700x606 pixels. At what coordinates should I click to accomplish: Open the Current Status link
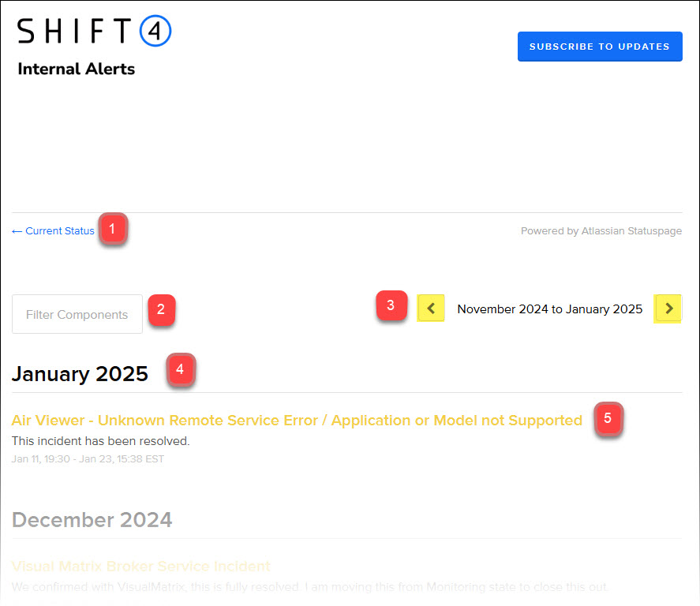click(x=53, y=230)
